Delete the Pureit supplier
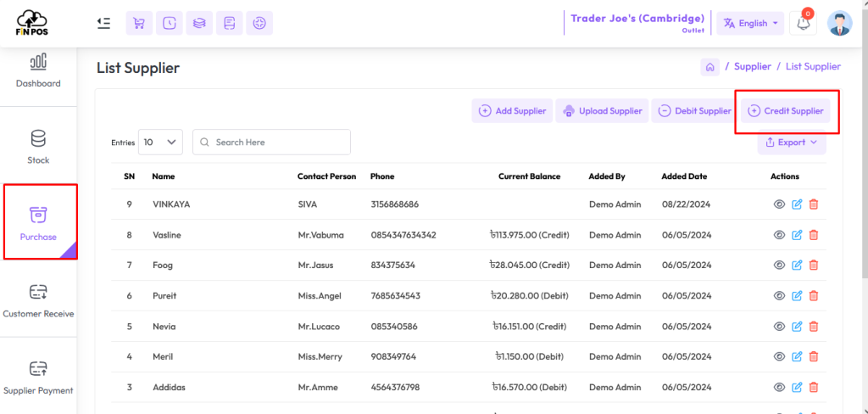868x414 pixels. [x=813, y=296]
